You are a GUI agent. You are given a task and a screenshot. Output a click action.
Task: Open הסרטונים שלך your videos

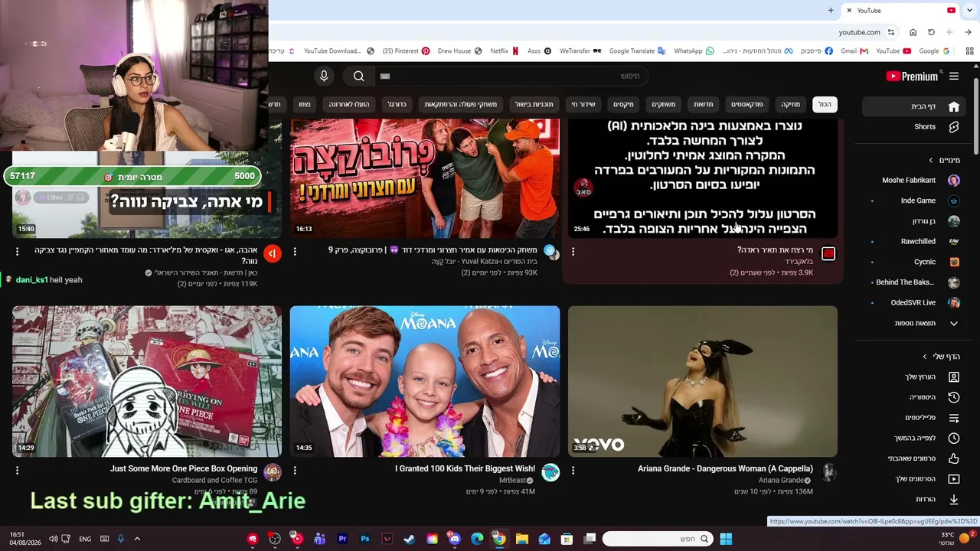coord(916,479)
